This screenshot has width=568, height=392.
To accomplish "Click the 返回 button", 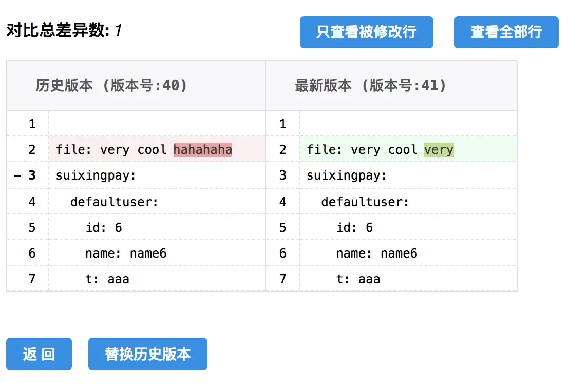I will [39, 354].
